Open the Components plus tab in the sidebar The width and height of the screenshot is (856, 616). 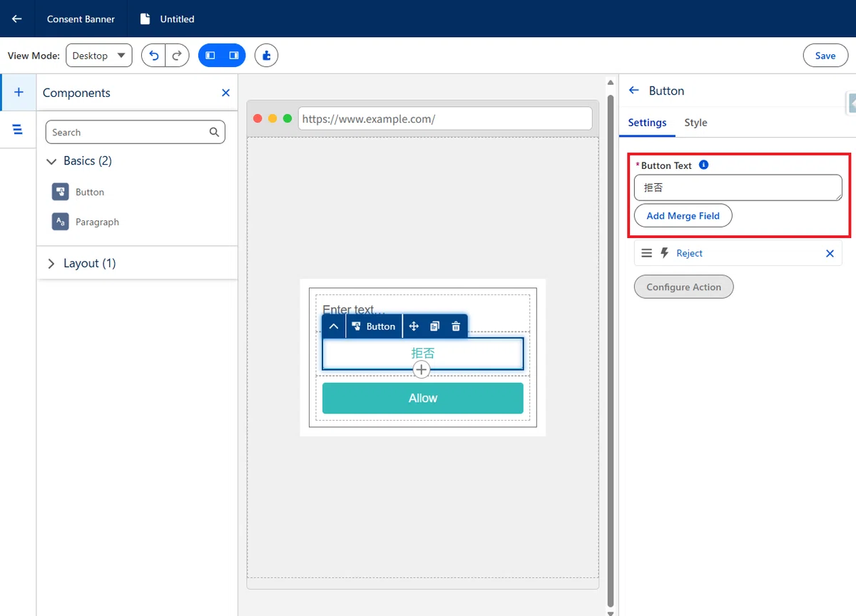coord(19,92)
